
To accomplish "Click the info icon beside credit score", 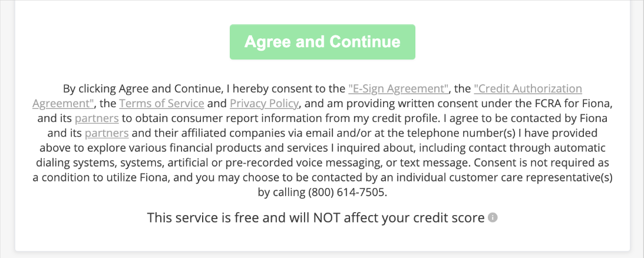I will 493,218.
